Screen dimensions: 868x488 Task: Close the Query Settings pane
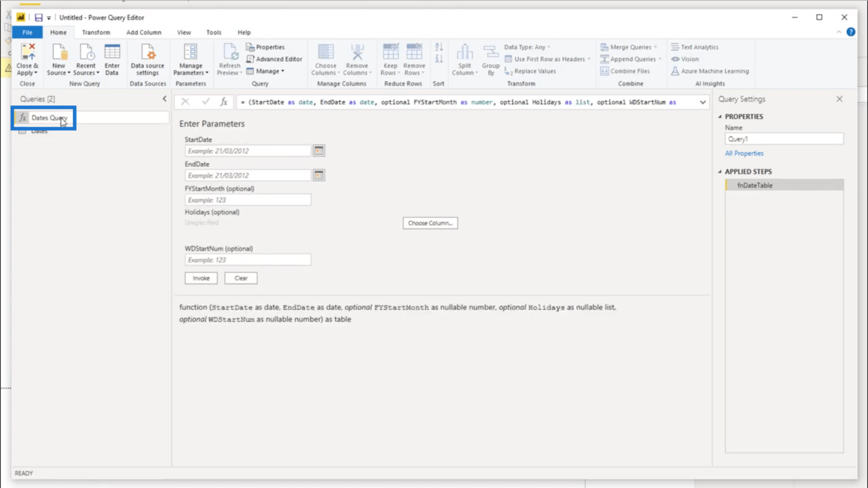pyautogui.click(x=839, y=99)
